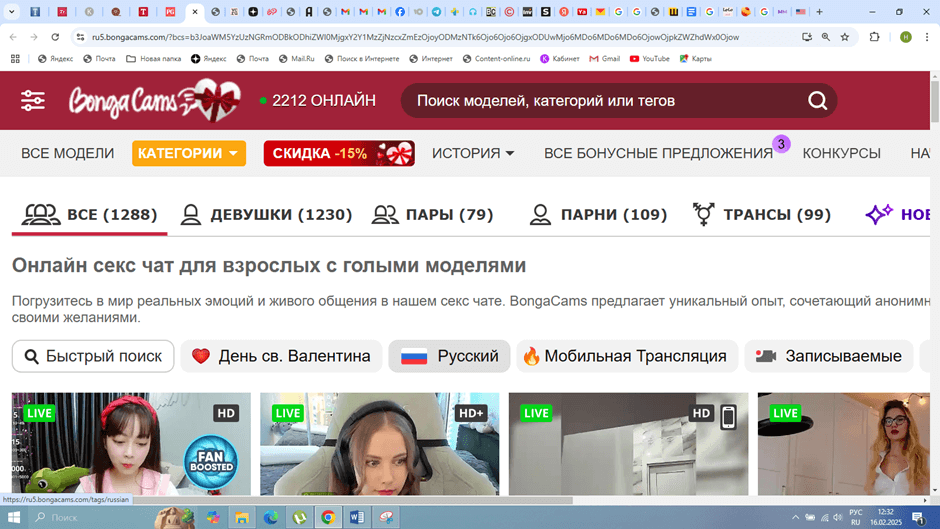Open the Gmail bookmark
This screenshot has height=529, width=940.
coord(604,59)
